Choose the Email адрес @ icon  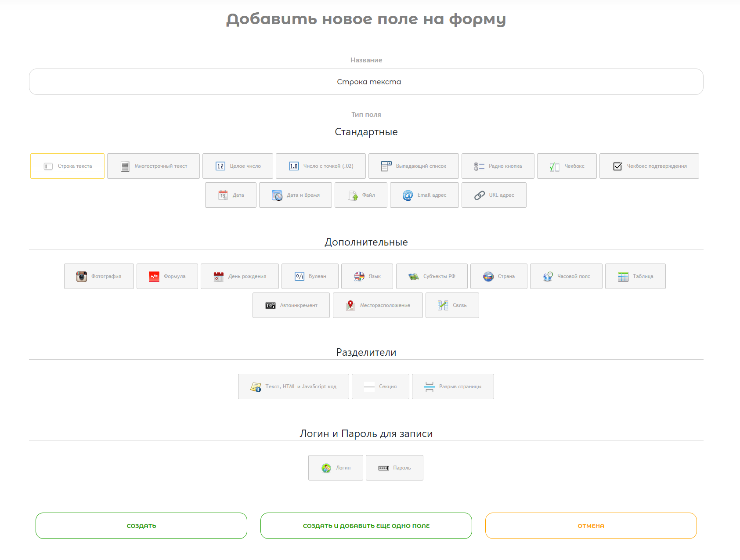tap(408, 195)
